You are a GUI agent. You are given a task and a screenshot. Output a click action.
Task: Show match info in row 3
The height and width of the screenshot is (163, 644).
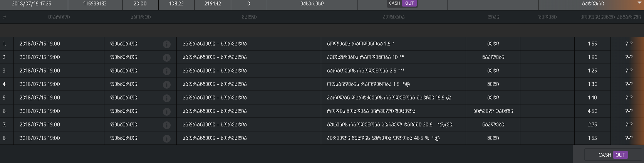[166, 71]
